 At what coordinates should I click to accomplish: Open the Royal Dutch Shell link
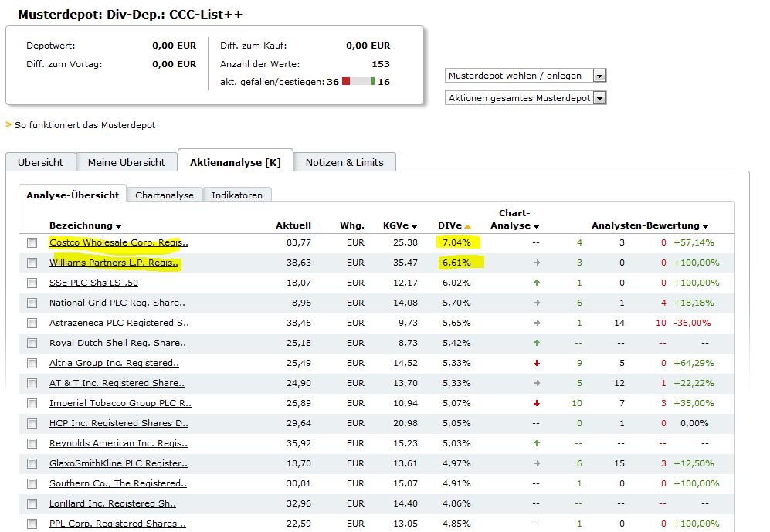point(118,343)
